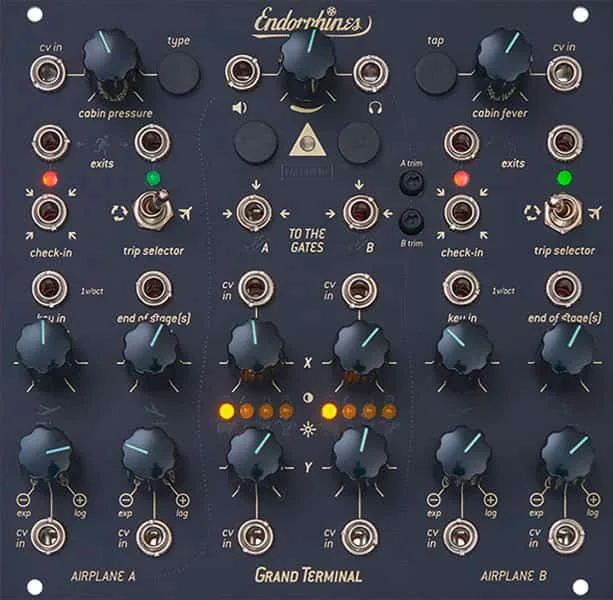Screen dimensions: 613x600
Task: Click the red LED above Airplane A check-in
Action: tap(50, 180)
